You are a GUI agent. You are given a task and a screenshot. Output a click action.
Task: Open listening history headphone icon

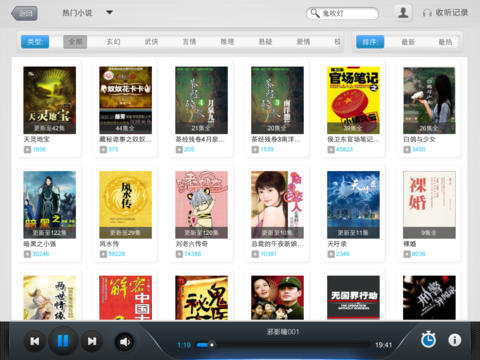pos(427,13)
